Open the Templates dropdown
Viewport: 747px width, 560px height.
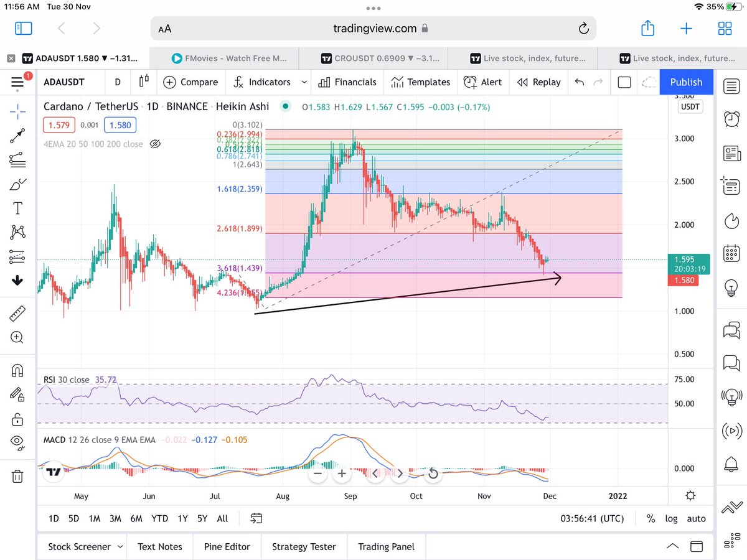[x=420, y=82]
